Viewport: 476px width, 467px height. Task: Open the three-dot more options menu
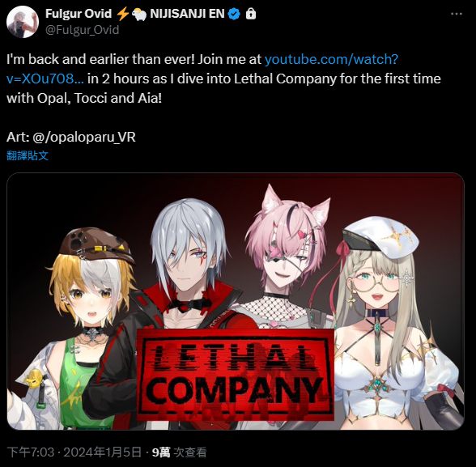457,14
